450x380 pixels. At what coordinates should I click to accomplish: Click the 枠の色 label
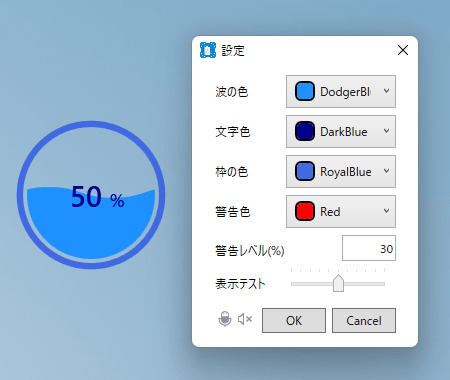tap(232, 172)
